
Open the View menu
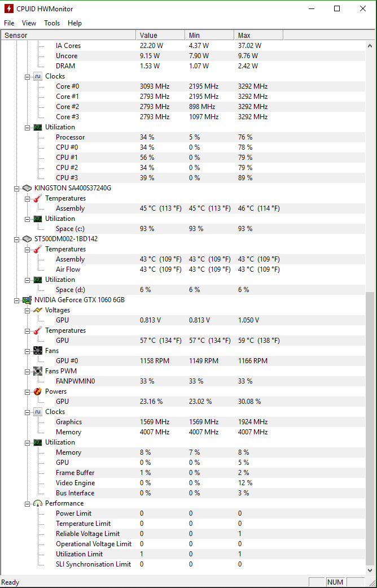pos(29,23)
